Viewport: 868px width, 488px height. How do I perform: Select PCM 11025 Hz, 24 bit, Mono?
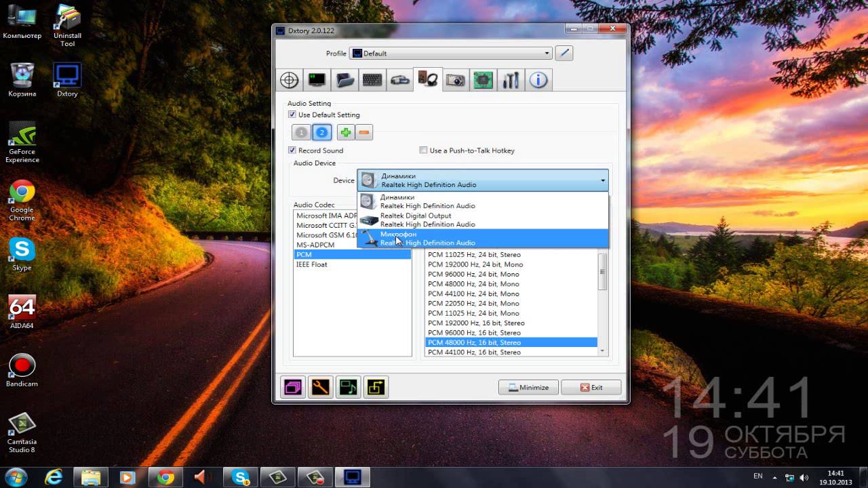pos(511,313)
